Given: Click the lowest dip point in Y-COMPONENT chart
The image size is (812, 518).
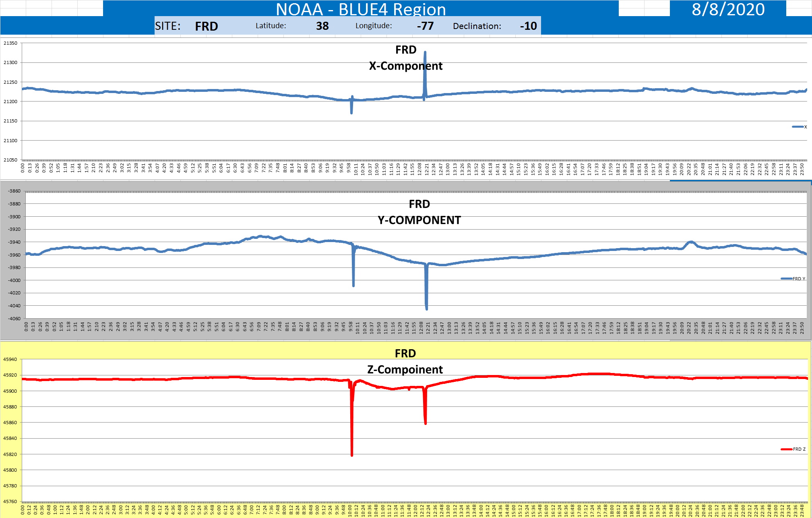Looking at the screenshot, I should (426, 309).
